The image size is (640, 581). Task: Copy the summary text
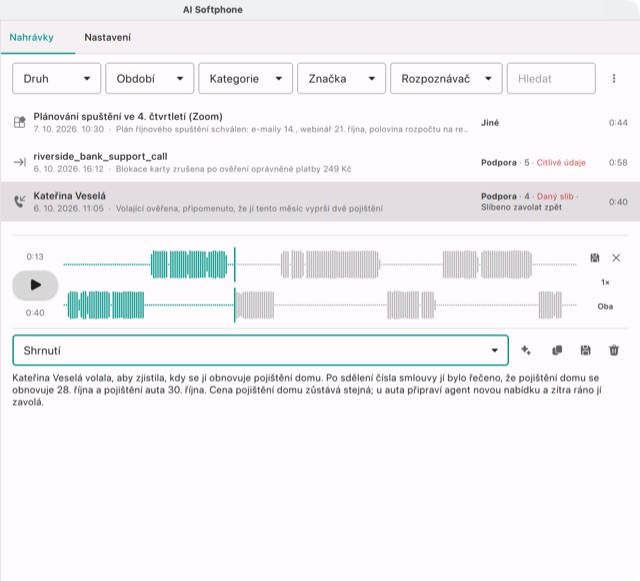pos(557,350)
